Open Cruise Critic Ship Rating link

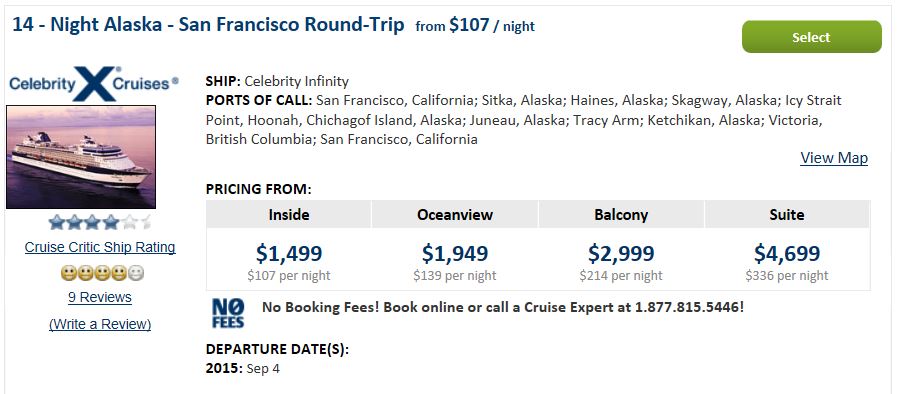click(x=100, y=247)
